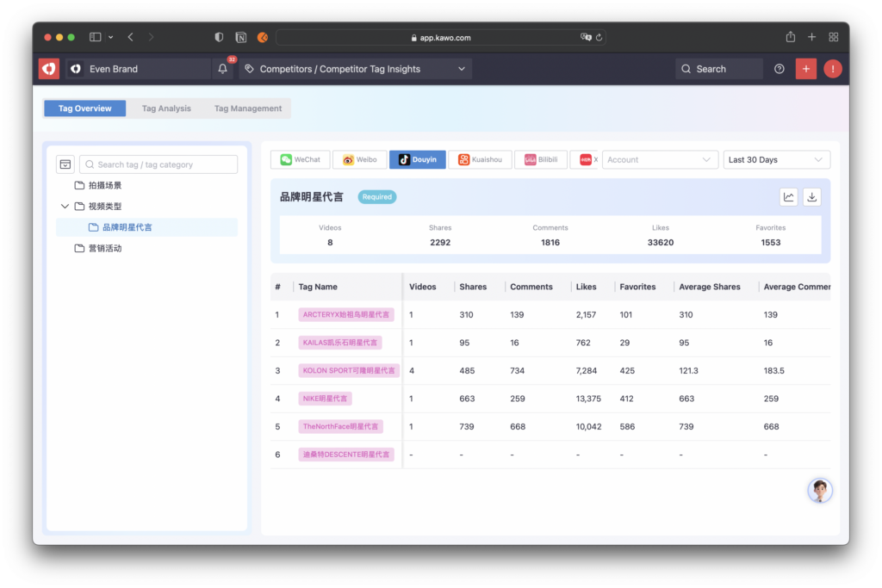882x588 pixels.
Task: Click the notification bell icon
Action: click(223, 69)
